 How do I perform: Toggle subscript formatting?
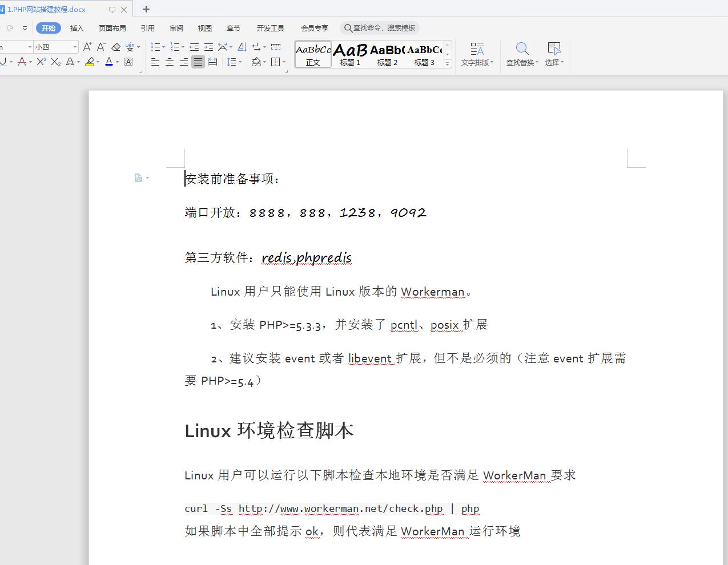tap(55, 62)
